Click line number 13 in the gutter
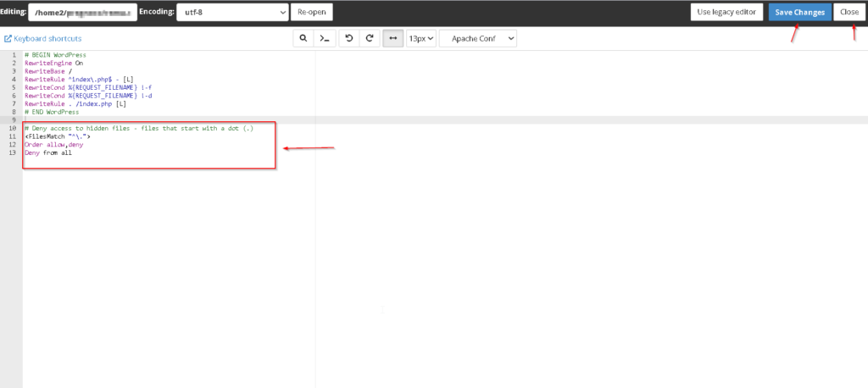868x388 pixels. pyautogui.click(x=13, y=152)
